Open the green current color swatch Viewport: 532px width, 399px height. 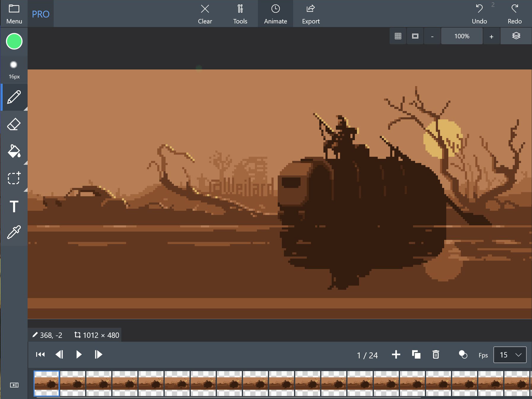14,41
